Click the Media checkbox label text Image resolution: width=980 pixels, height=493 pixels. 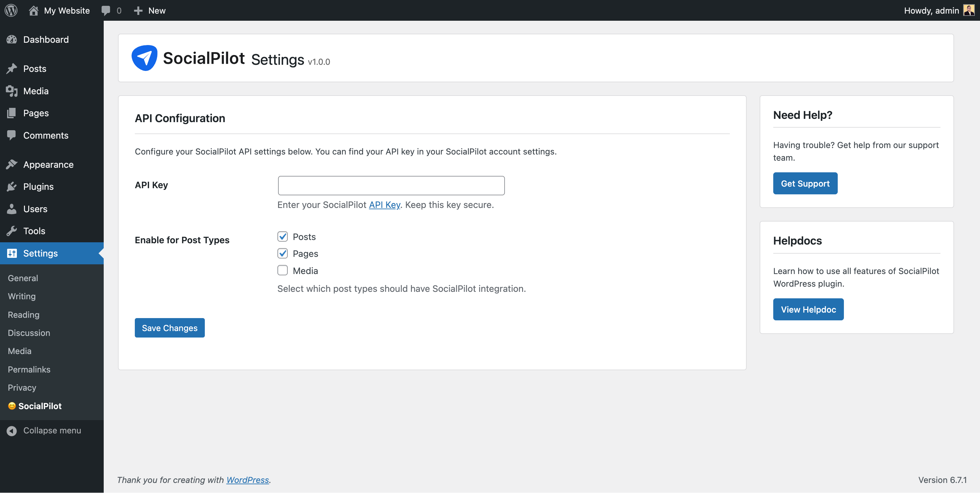pos(305,271)
